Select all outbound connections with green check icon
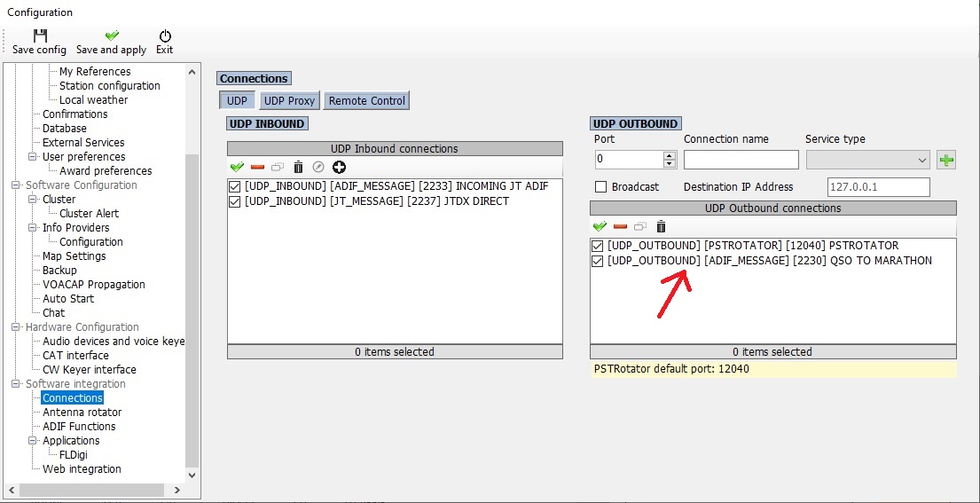 600,226
